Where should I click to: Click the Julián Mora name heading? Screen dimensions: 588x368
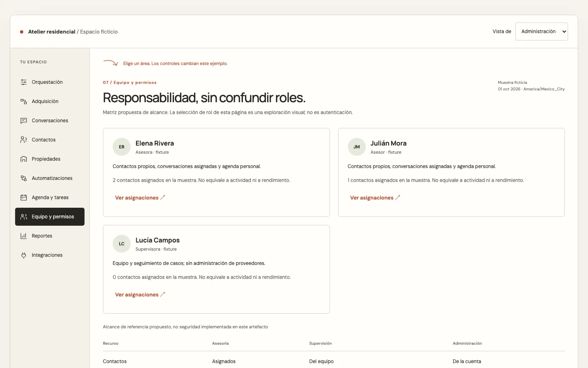[388, 144]
